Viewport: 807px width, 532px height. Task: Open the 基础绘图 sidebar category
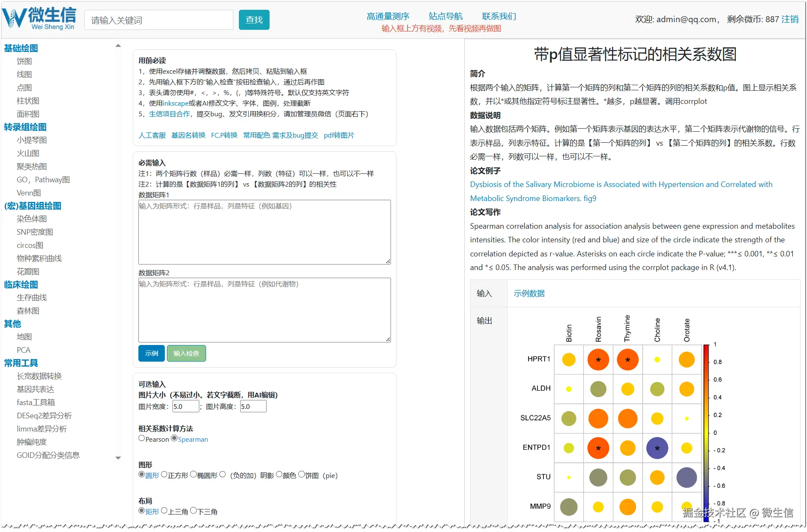tap(21, 48)
